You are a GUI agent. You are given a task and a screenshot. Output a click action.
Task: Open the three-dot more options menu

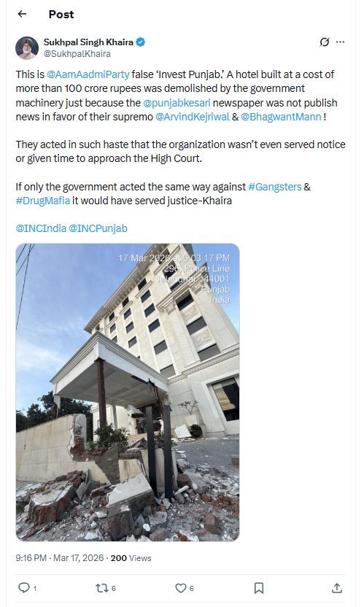[341, 42]
